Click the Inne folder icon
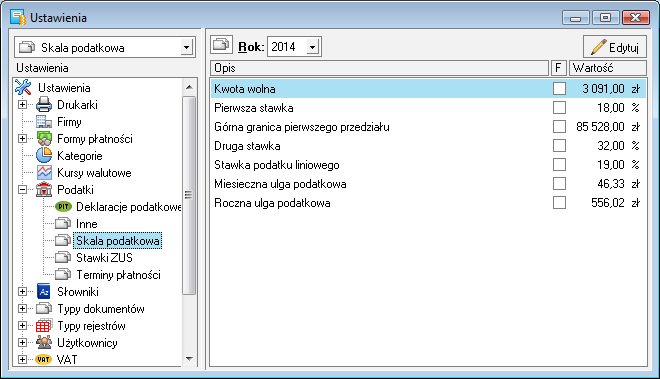 [63, 224]
